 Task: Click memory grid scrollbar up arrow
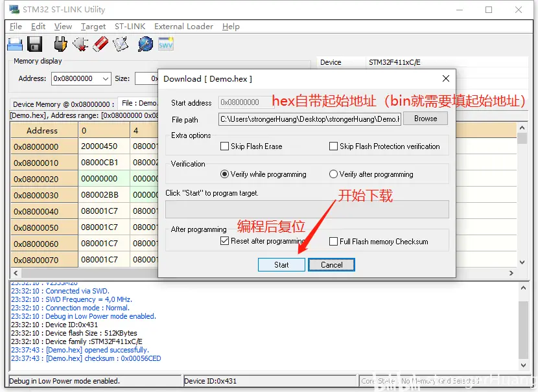click(x=522, y=128)
